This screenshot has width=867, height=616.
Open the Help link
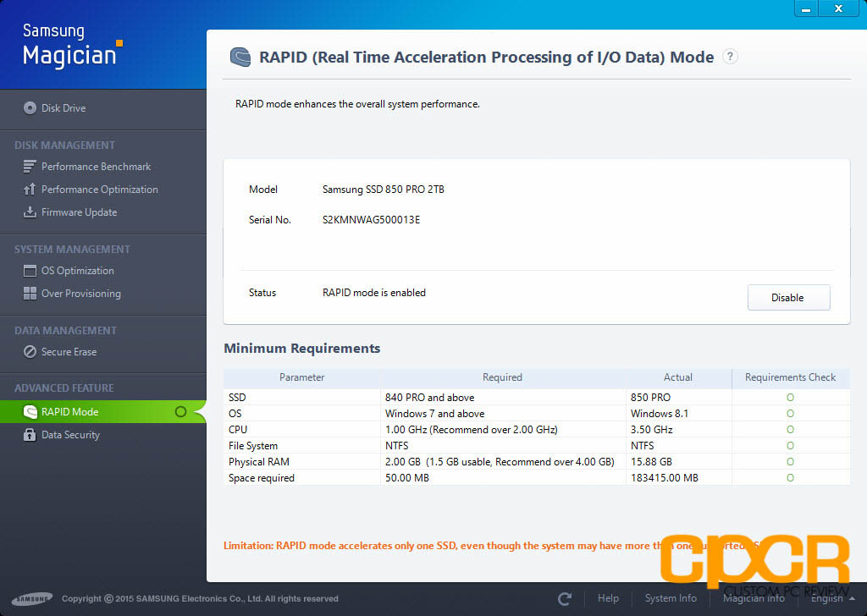click(608, 598)
